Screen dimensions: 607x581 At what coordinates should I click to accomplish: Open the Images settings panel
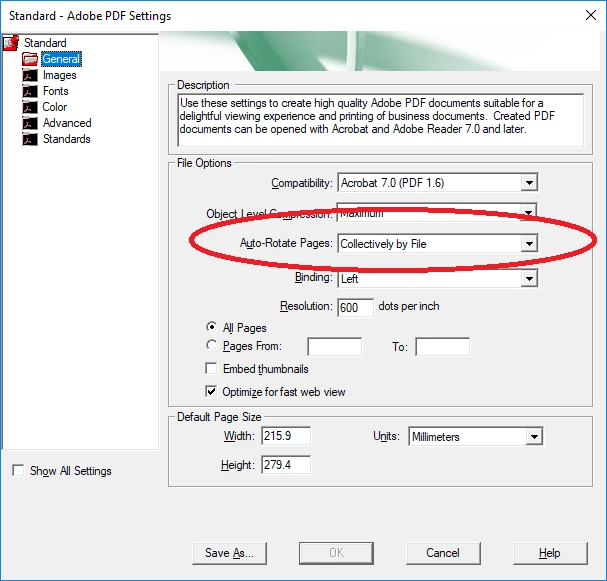click(x=60, y=75)
